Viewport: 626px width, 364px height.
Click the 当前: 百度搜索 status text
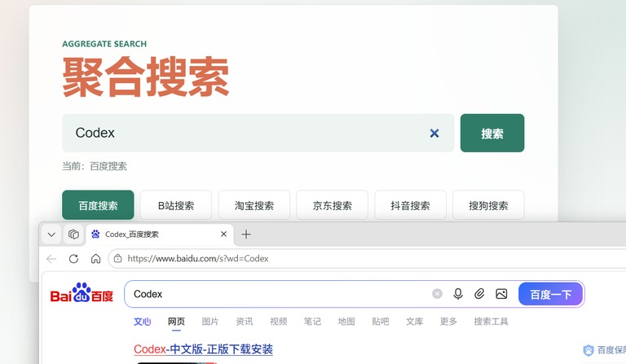pyautogui.click(x=95, y=166)
